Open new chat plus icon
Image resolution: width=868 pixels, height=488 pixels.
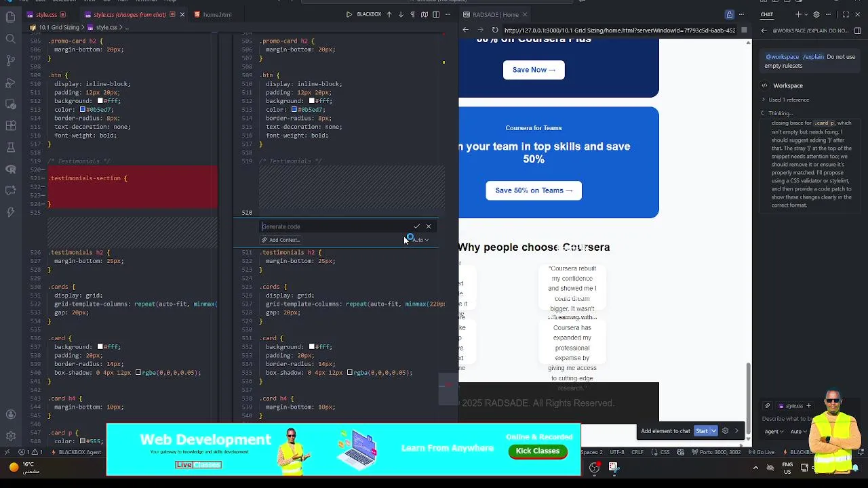tap(798, 14)
